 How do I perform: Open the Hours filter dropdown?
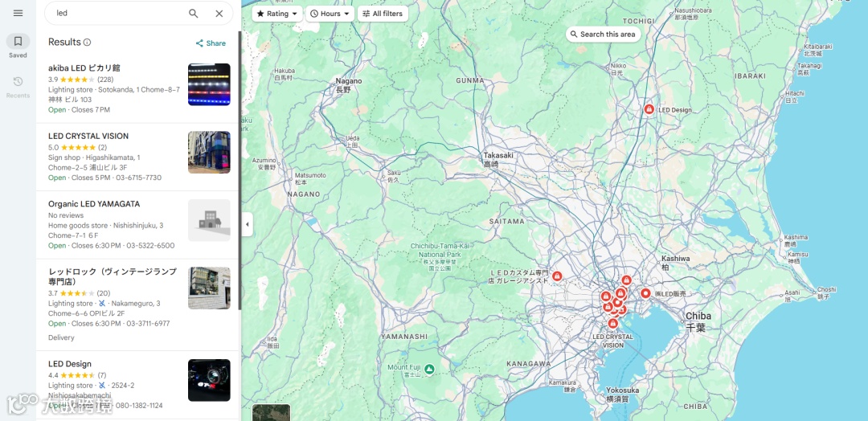pos(330,14)
